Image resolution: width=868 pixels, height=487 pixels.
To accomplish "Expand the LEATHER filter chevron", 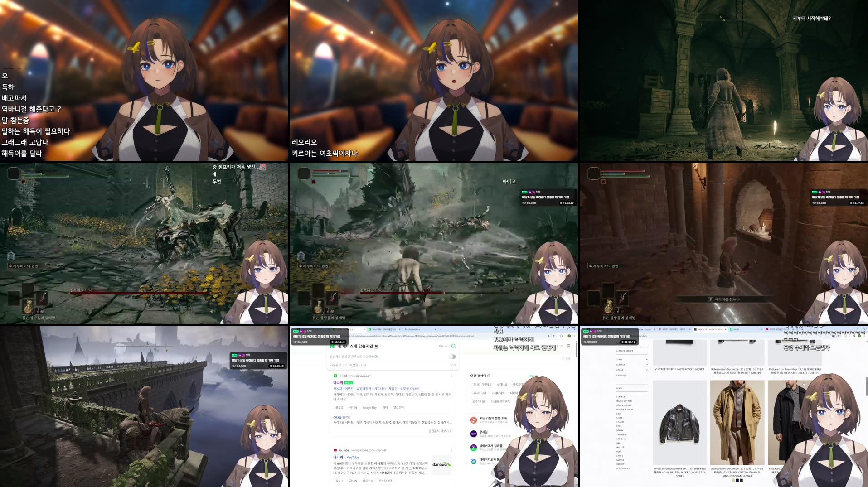I will click(647, 365).
